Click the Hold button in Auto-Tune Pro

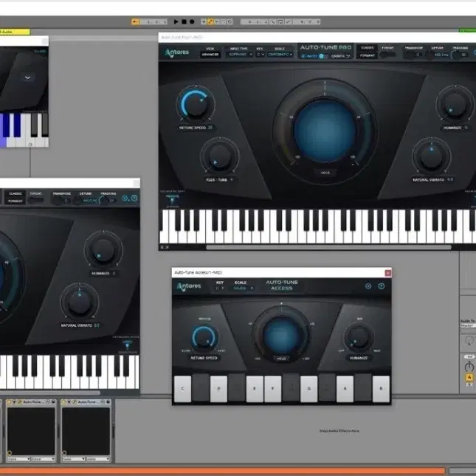point(325,171)
